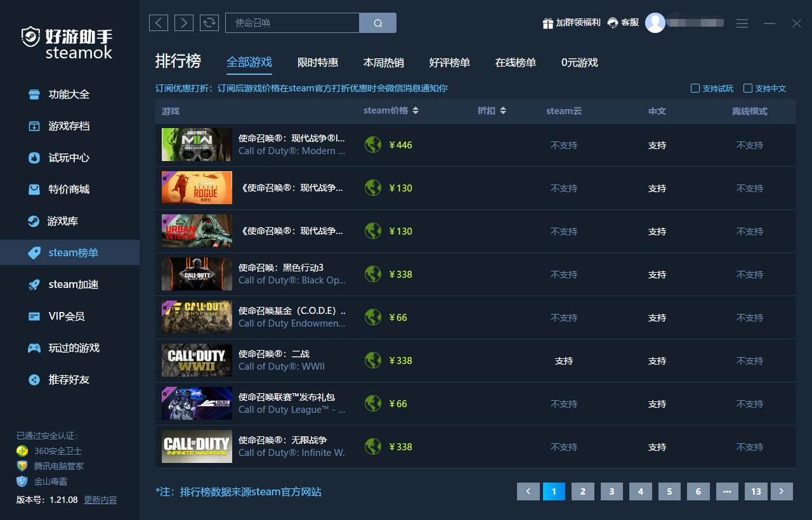Click globe icon in 黑色行动3 row

pos(373,274)
